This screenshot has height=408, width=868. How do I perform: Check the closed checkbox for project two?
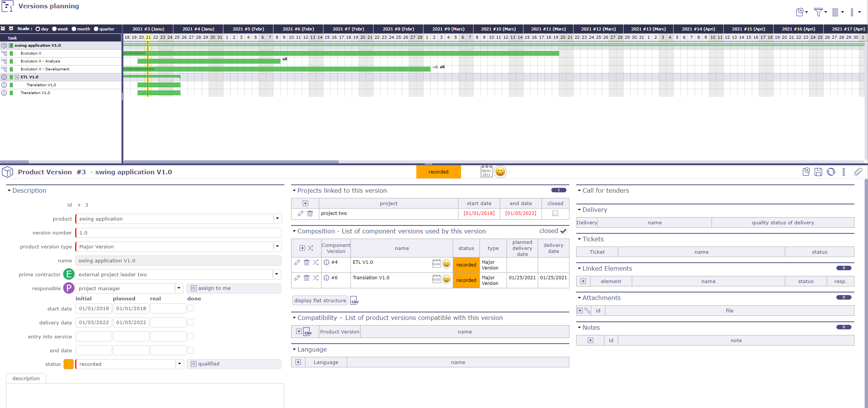(x=555, y=213)
